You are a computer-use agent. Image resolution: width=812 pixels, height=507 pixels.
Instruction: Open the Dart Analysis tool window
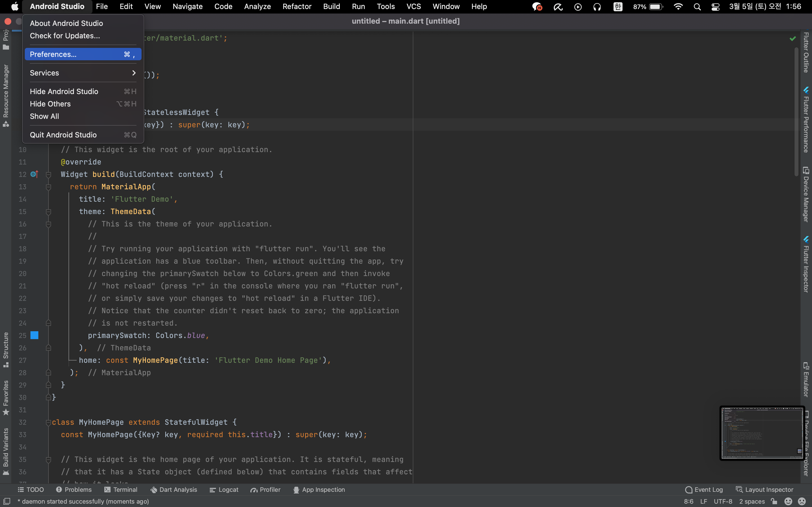[174, 490]
